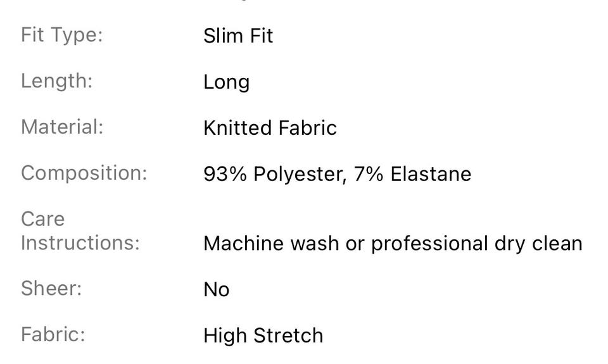
Task: Click the Instructions label
Action: pos(80,243)
